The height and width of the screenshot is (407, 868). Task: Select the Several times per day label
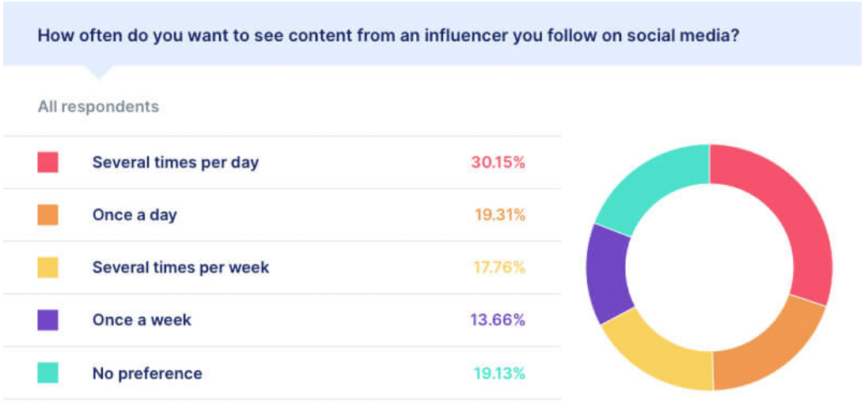click(x=176, y=163)
